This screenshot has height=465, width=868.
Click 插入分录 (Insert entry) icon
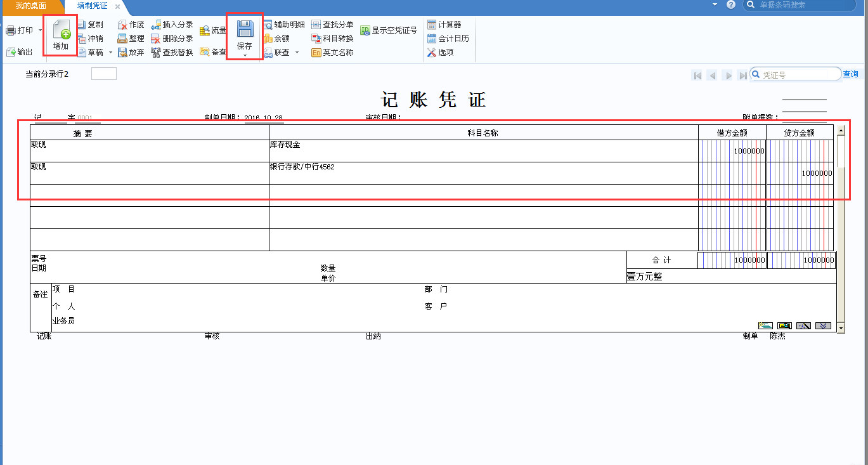tap(156, 25)
